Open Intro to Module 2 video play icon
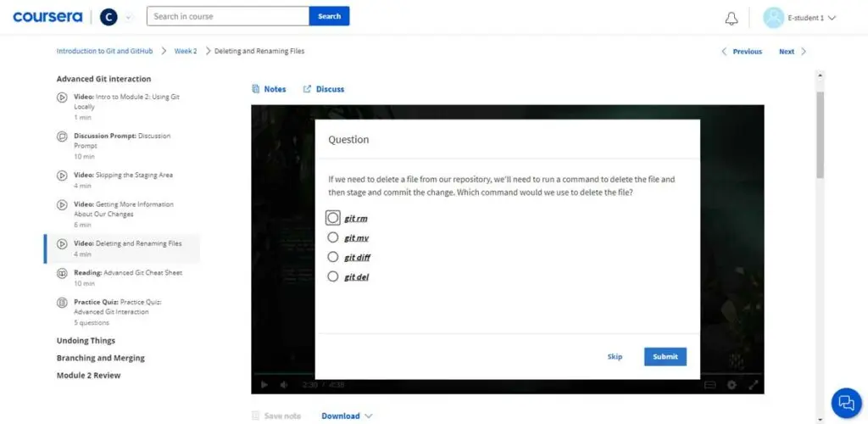868x424 pixels. (62, 98)
